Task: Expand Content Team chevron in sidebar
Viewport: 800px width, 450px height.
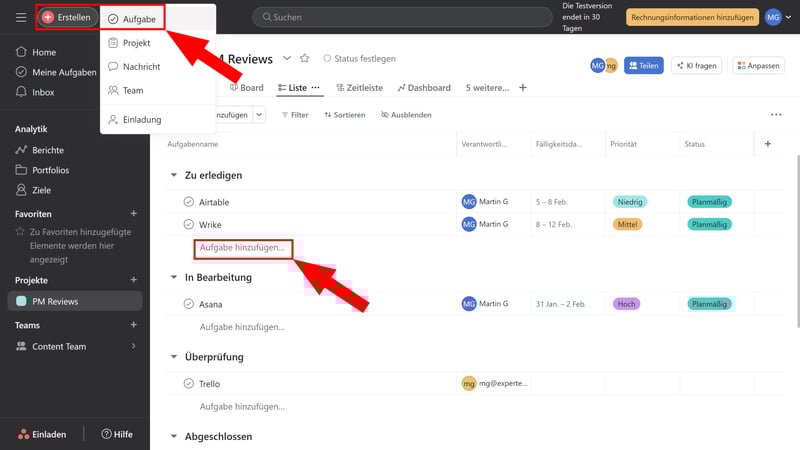Action: [134, 346]
